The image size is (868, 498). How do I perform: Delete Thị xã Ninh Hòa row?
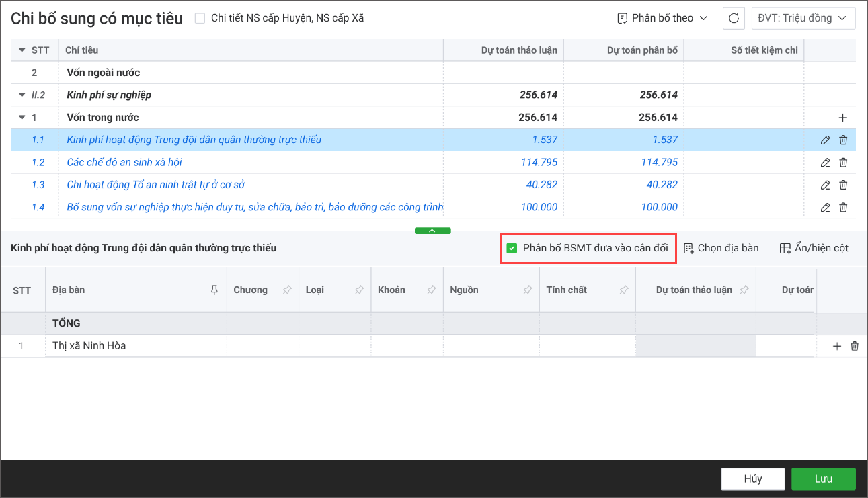coord(855,346)
